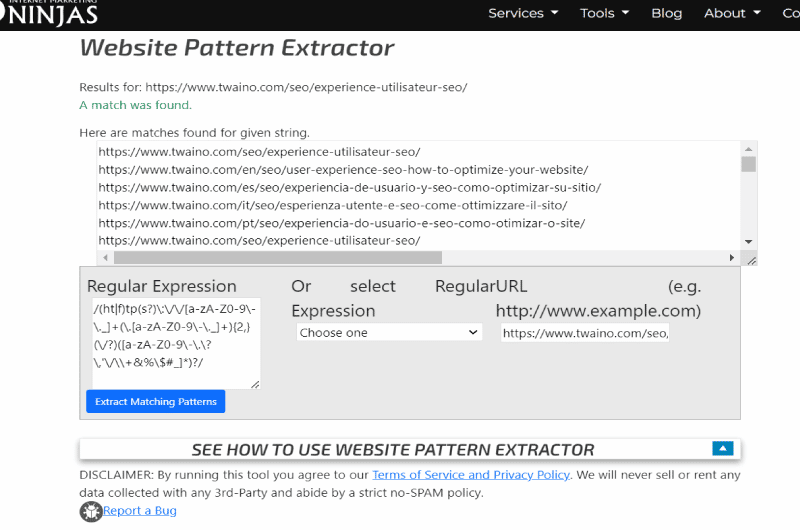Open the Tools menu
800x530 pixels.
(604, 13)
